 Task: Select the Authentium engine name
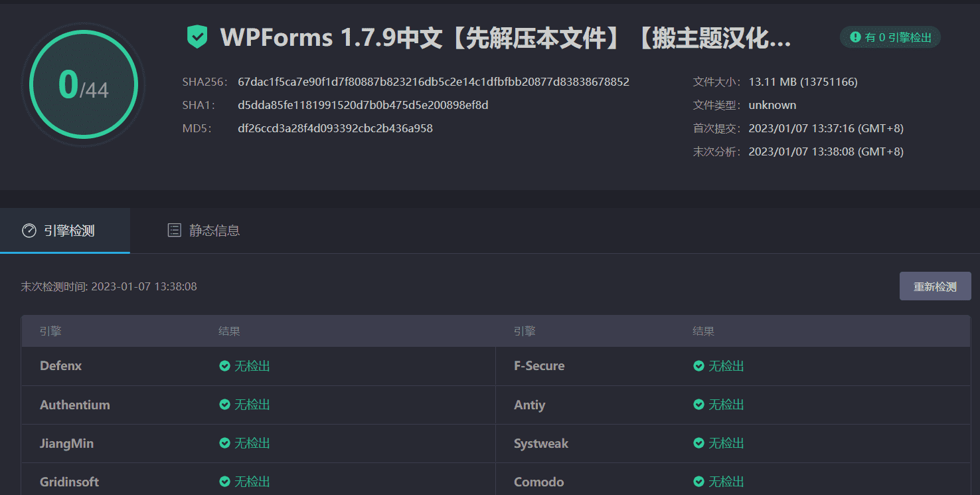click(75, 405)
